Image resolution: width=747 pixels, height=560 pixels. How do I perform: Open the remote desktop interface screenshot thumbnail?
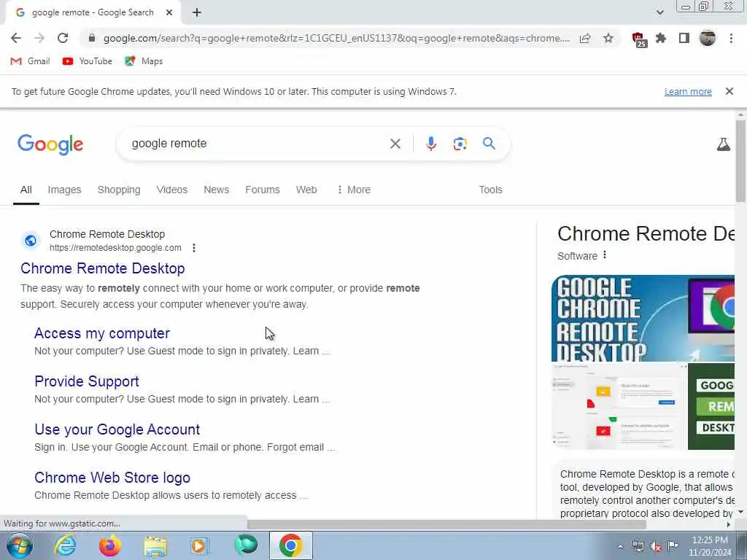[x=619, y=406]
